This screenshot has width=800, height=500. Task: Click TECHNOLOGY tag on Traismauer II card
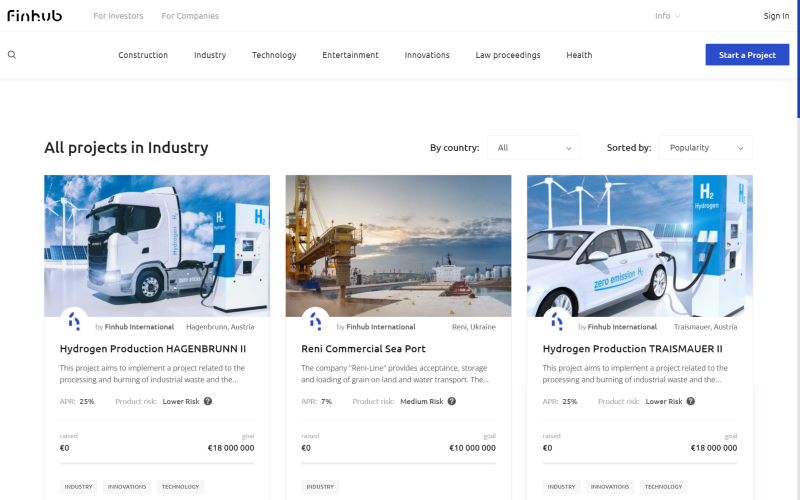(663, 487)
